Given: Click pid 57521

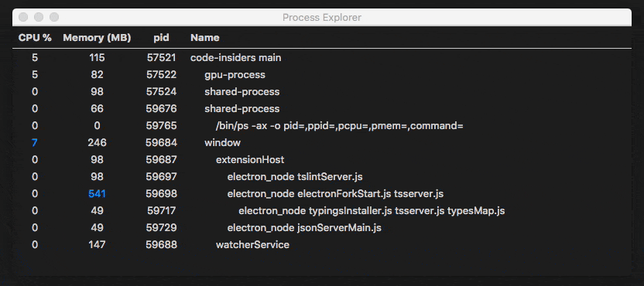Looking at the screenshot, I should [162, 58].
